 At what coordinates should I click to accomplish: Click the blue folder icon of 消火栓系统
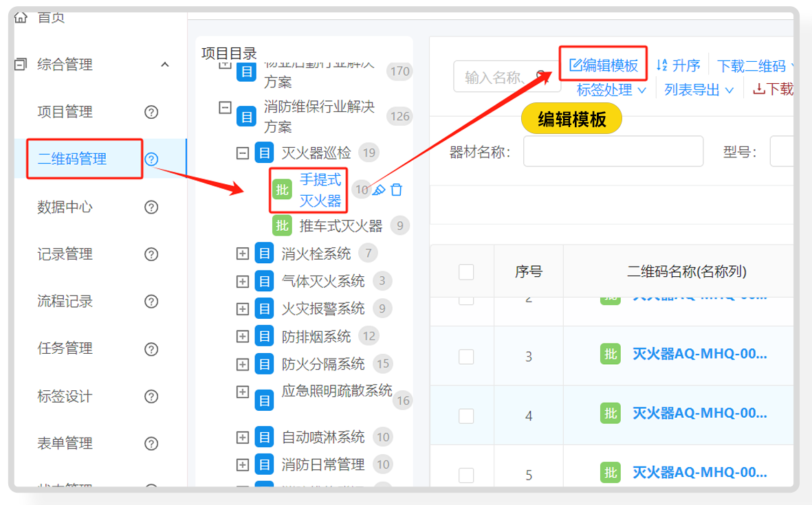point(265,253)
